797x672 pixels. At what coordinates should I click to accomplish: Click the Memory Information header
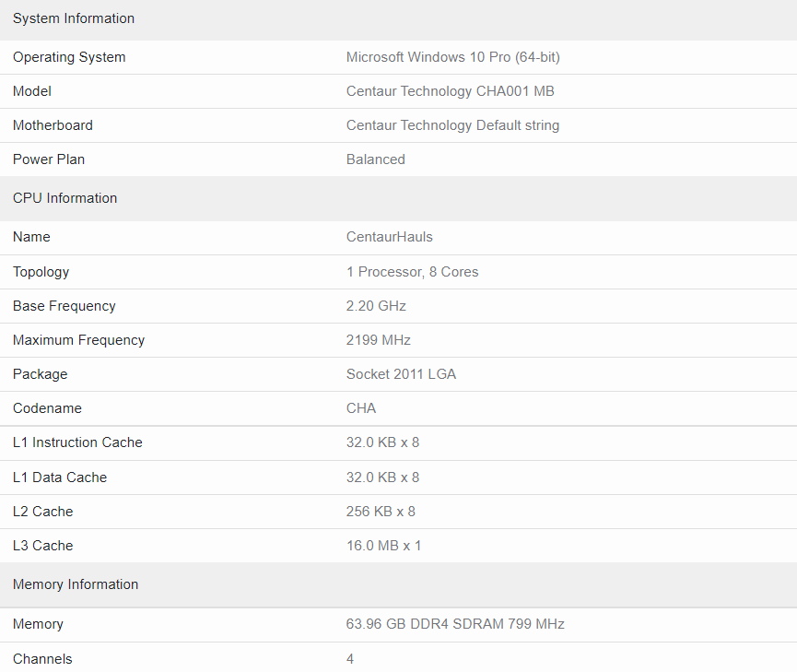point(76,584)
